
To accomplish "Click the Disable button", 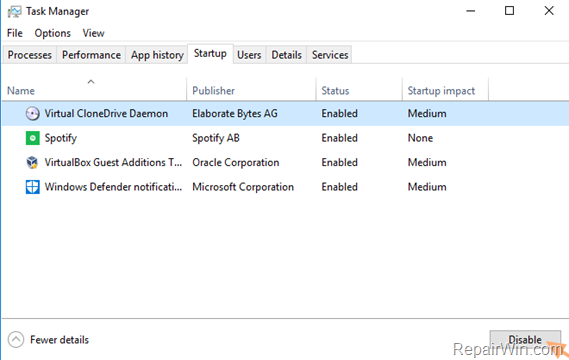I will [x=525, y=340].
